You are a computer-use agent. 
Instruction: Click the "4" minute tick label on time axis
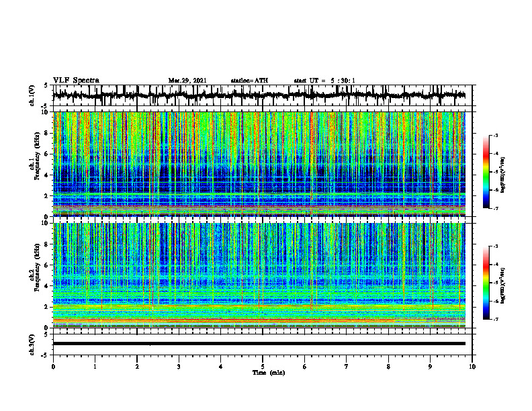click(221, 367)
